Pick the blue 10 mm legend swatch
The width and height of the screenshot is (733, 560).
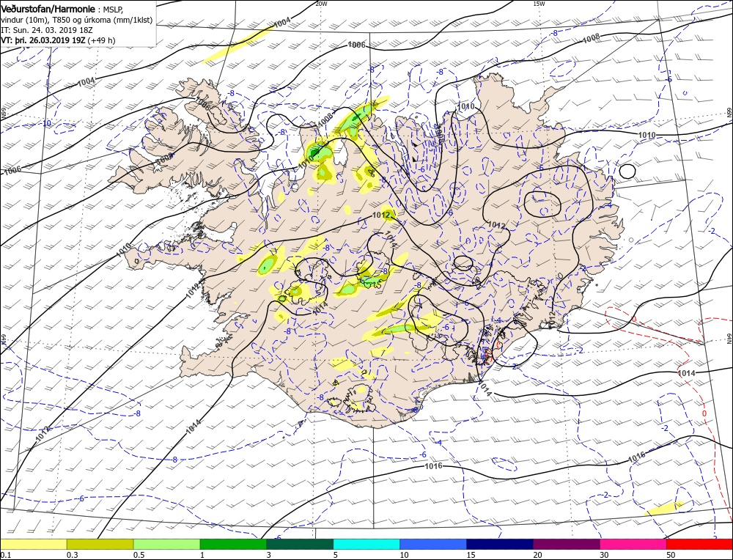pyautogui.click(x=433, y=544)
